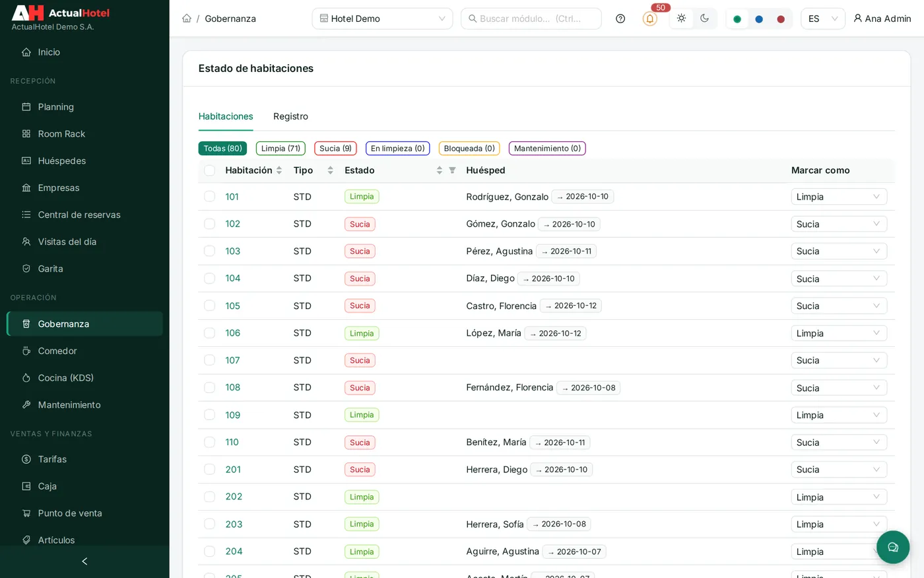Open Marcar como dropdown for room 201
Image resolution: width=924 pixels, height=578 pixels.
point(839,470)
